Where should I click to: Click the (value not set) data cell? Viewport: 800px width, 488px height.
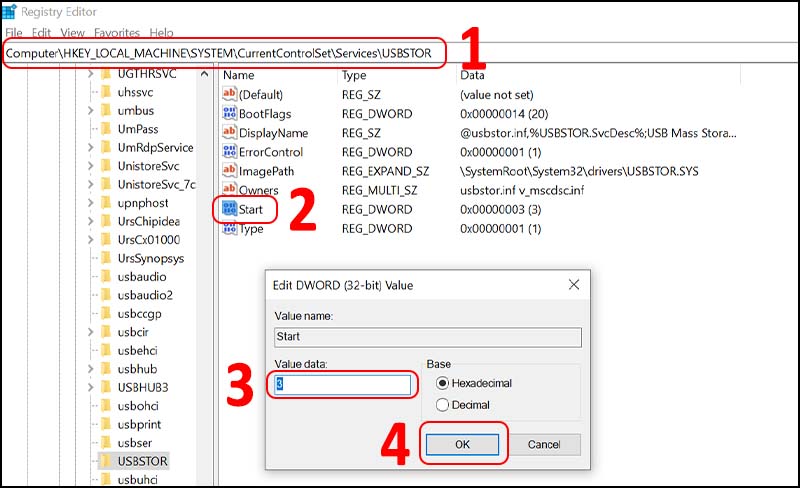coord(497,94)
